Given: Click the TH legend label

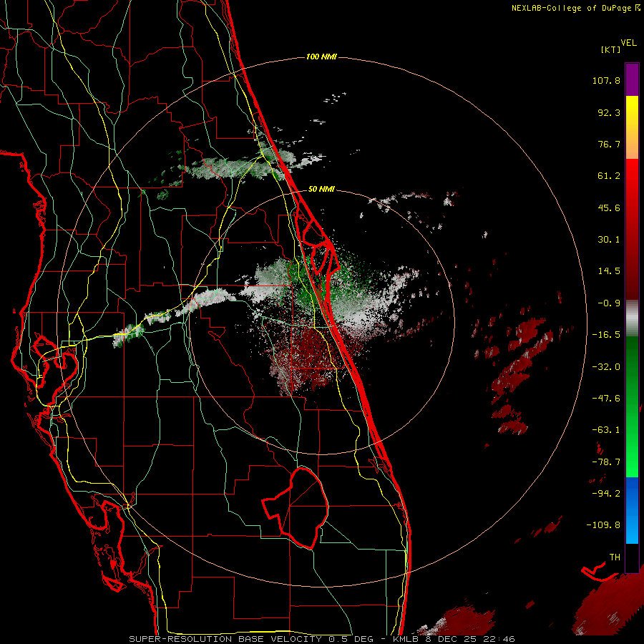Looking at the screenshot, I should coord(615,557).
